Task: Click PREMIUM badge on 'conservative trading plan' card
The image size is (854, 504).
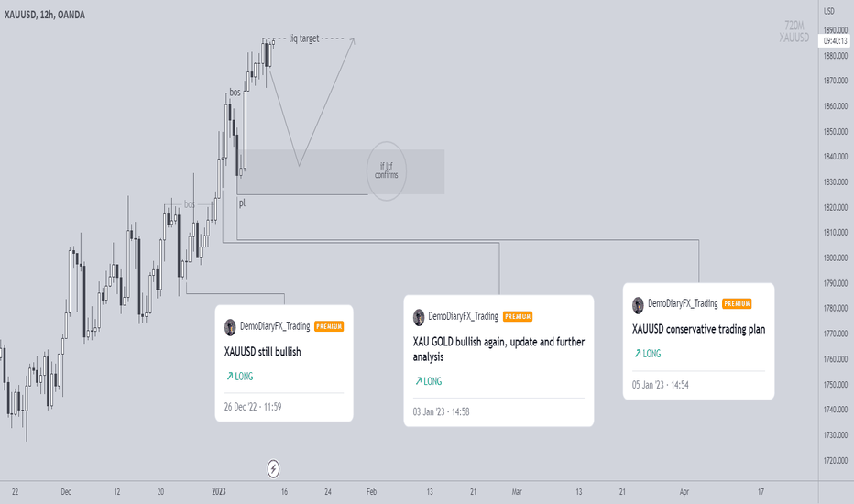Action: click(x=737, y=304)
